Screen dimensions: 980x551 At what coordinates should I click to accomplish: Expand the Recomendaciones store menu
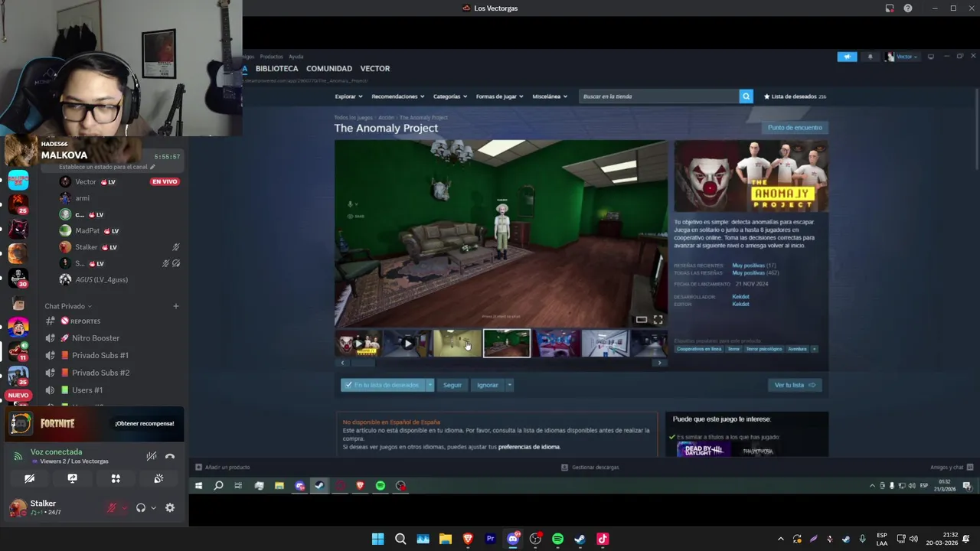tap(397, 96)
